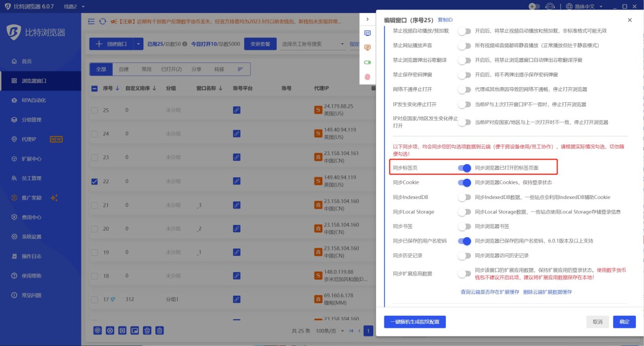Viewport: 644px width, 346px height.
Task: Enable the 禁止网站播放声音 switch
Action: point(464,45)
